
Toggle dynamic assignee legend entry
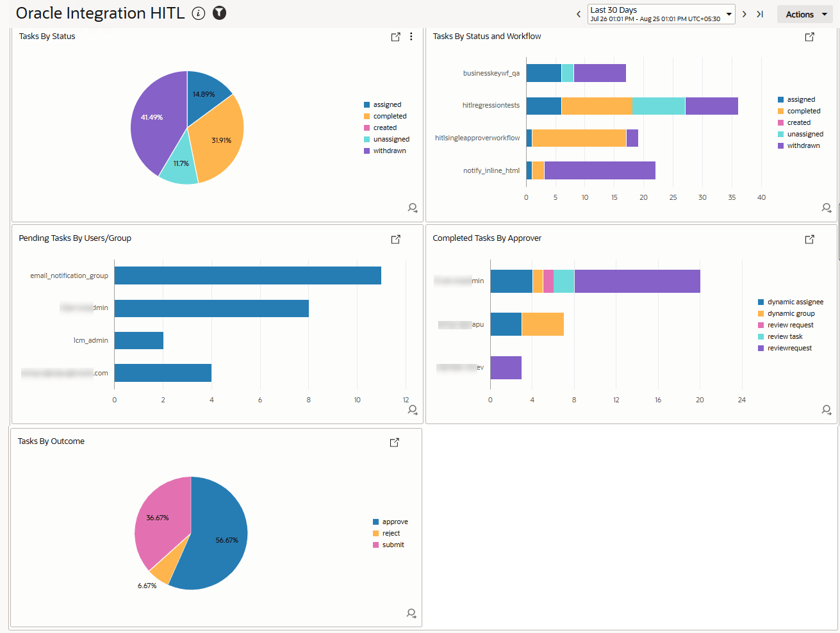pos(791,302)
